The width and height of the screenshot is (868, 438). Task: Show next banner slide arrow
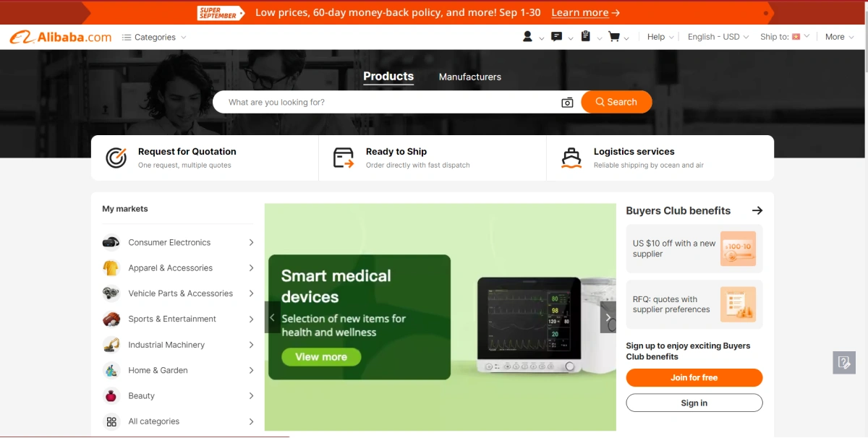(x=608, y=317)
